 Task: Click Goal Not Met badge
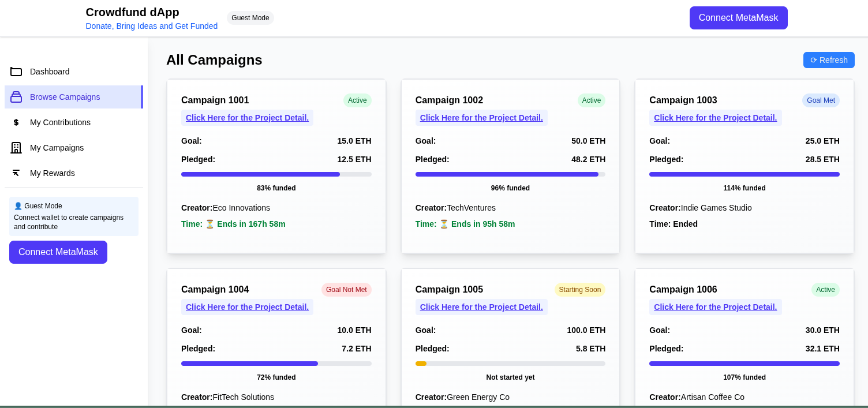[x=346, y=290]
